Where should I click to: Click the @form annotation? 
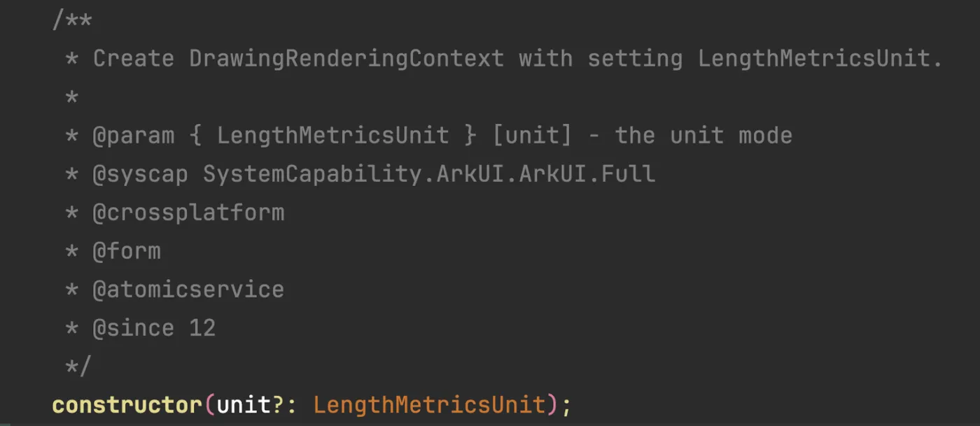point(126,251)
